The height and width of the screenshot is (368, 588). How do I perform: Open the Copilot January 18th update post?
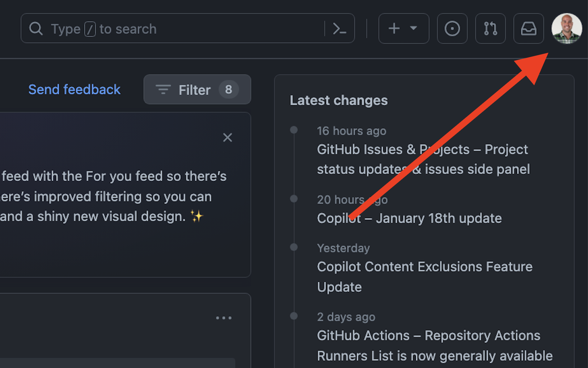coord(409,218)
